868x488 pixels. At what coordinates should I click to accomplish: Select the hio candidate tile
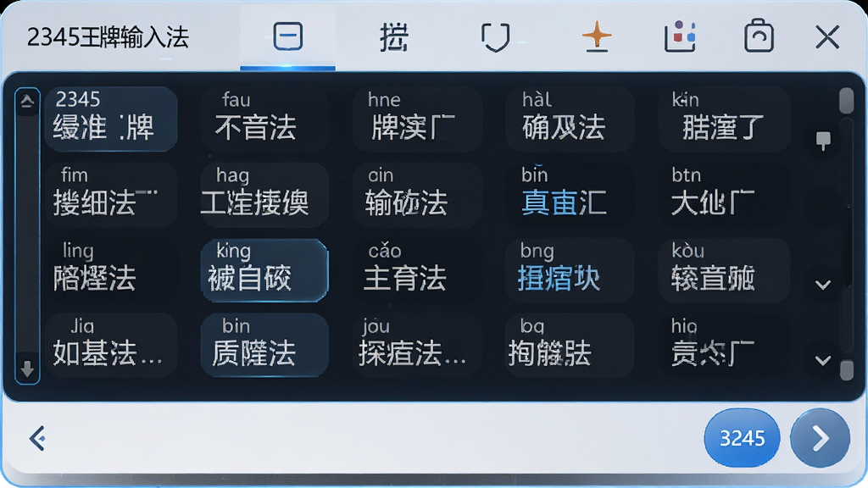pyautogui.click(x=724, y=346)
